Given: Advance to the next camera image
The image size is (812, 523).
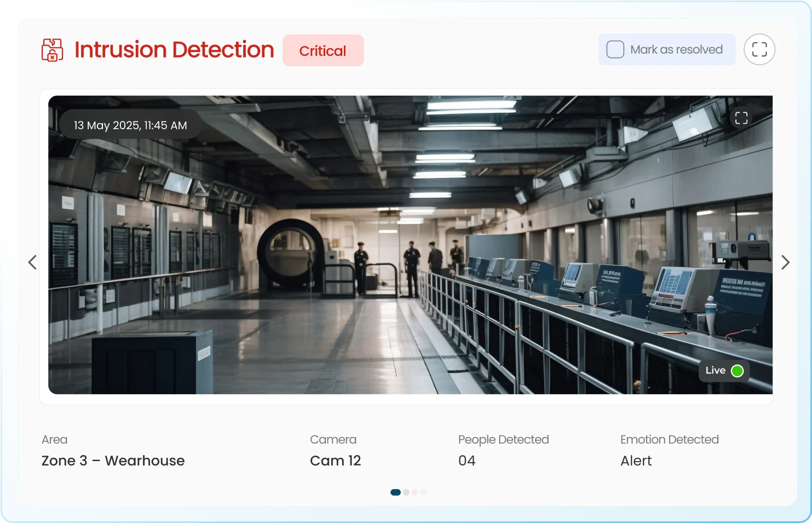Looking at the screenshot, I should coord(785,262).
